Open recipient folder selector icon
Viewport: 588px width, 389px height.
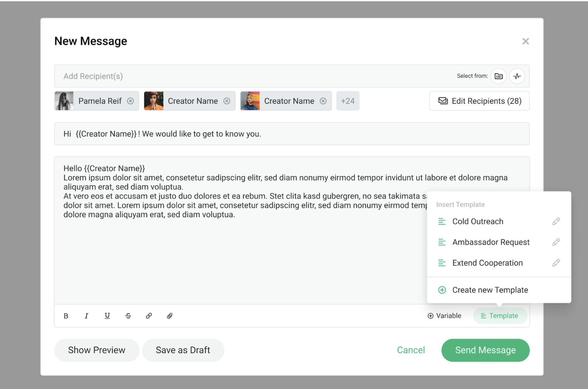point(498,76)
